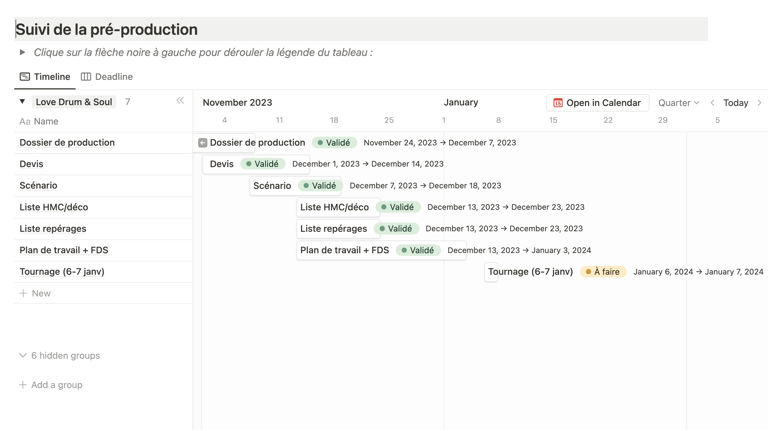
Task: Click the plus icon next to Add a group
Action: coord(23,385)
